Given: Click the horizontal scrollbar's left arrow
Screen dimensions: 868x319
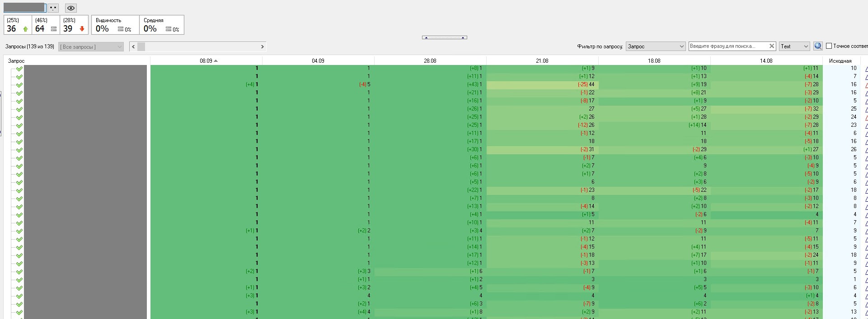Looking at the screenshot, I should tap(133, 46).
